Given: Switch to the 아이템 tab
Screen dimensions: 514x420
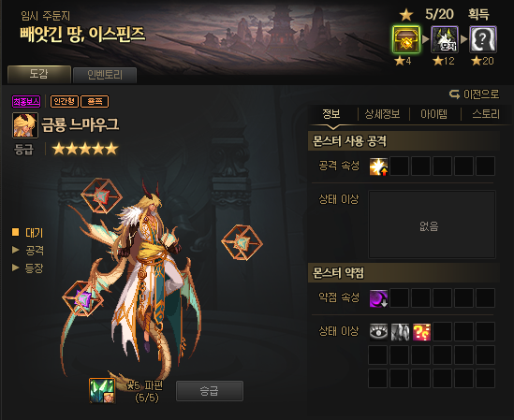Looking at the screenshot, I should tap(433, 114).
